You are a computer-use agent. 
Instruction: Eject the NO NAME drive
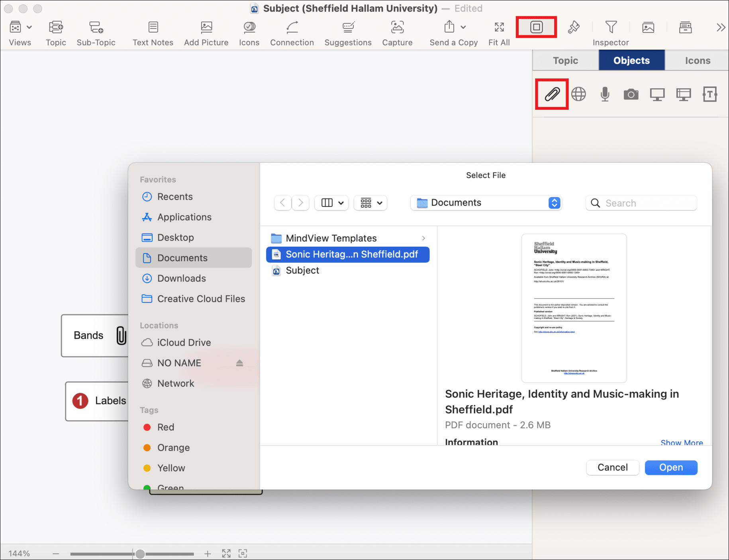point(239,363)
